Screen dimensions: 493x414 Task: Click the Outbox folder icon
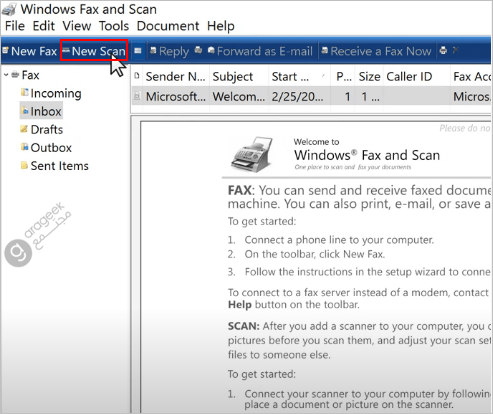pos(24,147)
